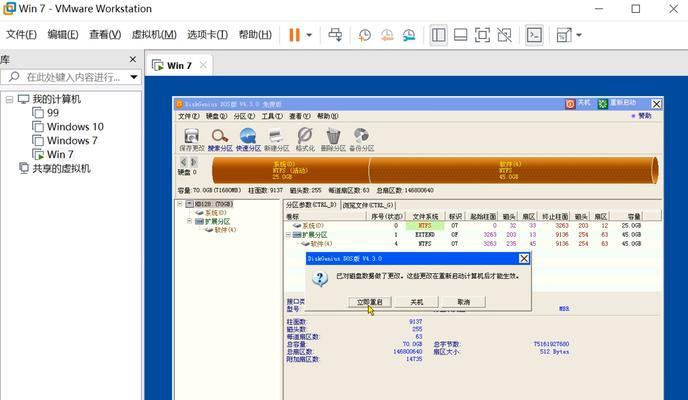Click DiskGenius 搜索分区 magnifier icon

(x=220, y=139)
